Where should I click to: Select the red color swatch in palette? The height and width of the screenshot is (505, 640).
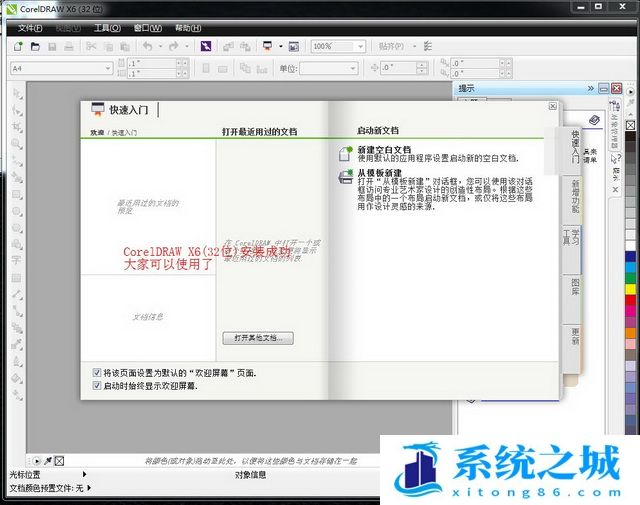coord(631,300)
